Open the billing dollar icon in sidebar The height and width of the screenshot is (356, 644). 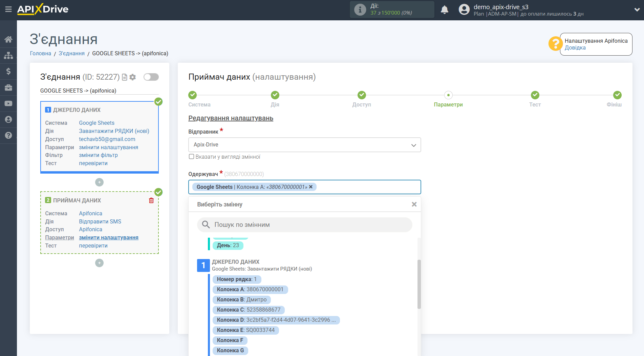click(x=8, y=71)
